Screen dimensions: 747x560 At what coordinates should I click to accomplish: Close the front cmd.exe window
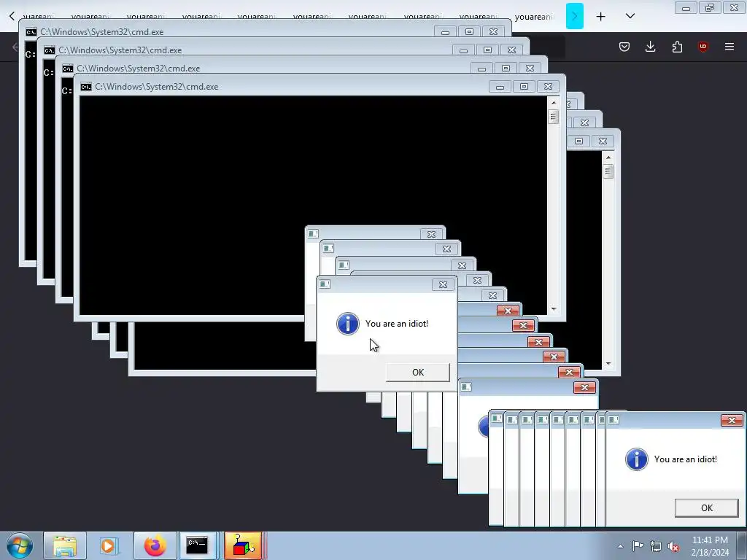(548, 87)
